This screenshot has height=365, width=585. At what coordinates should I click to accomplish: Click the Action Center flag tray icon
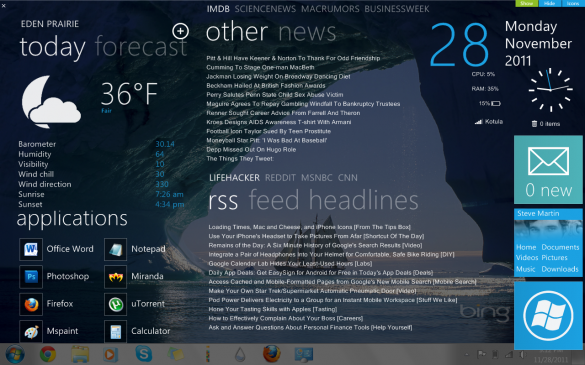click(482, 354)
